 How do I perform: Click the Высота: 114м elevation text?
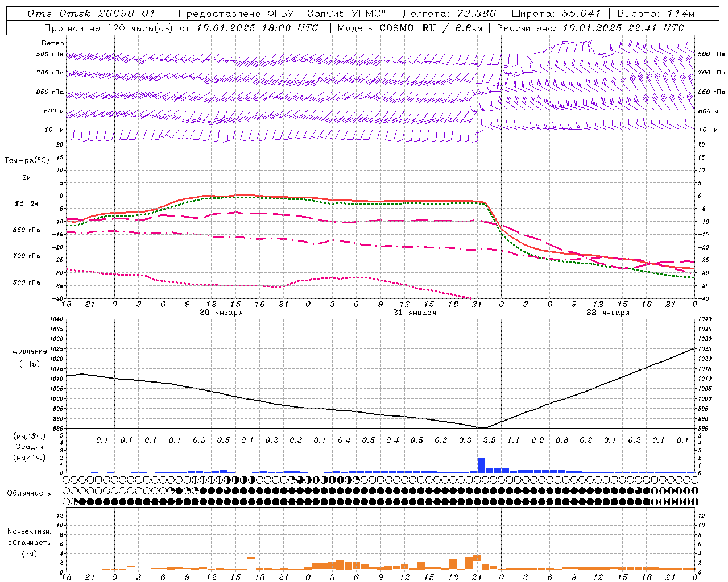[x=656, y=14]
